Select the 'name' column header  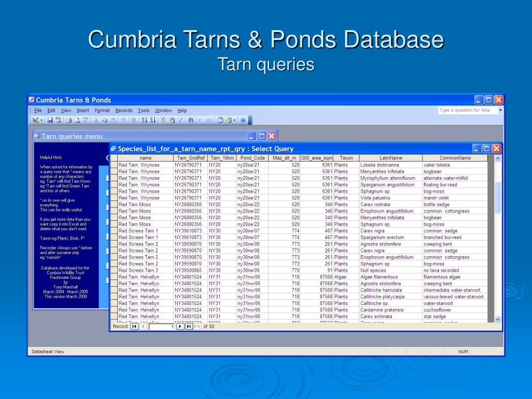(145, 158)
